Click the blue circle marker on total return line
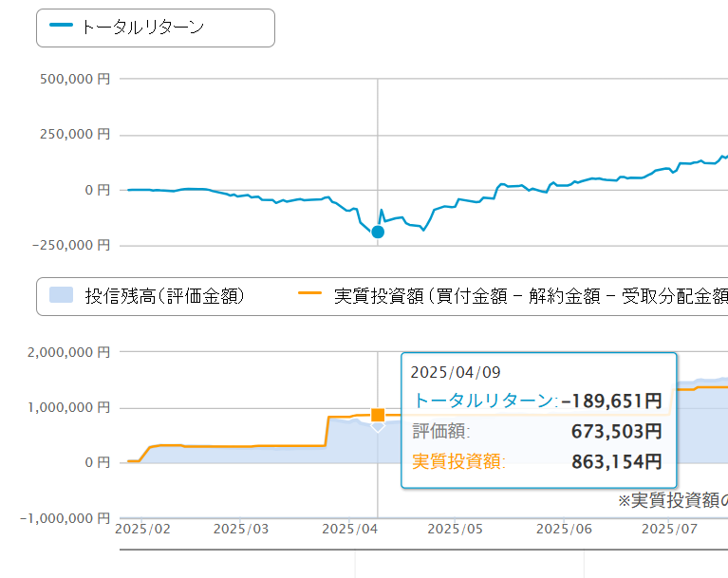 378,232
